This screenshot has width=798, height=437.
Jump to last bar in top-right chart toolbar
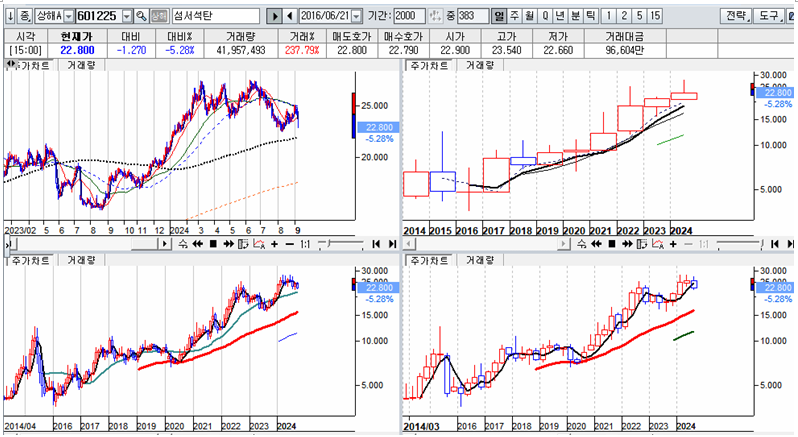pos(789,243)
